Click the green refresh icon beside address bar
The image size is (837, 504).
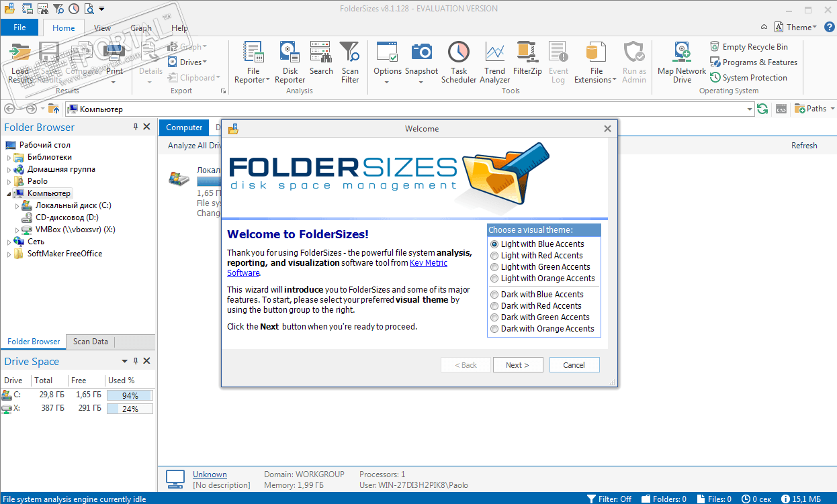click(x=762, y=109)
